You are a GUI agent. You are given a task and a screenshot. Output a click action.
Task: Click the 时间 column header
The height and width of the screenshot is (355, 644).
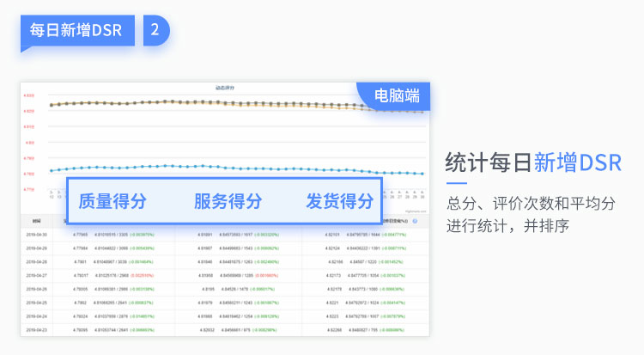click(x=32, y=221)
